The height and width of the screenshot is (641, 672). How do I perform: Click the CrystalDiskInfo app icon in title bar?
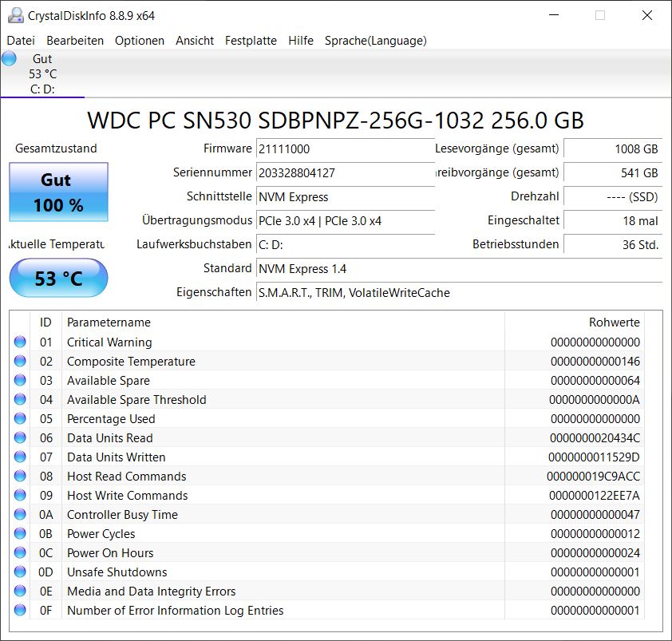tap(15, 15)
